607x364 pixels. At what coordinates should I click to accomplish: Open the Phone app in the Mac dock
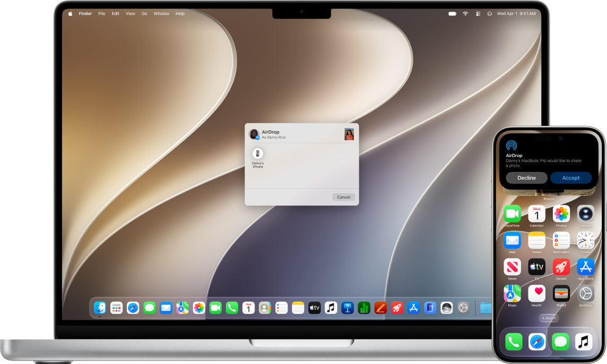pyautogui.click(x=232, y=308)
